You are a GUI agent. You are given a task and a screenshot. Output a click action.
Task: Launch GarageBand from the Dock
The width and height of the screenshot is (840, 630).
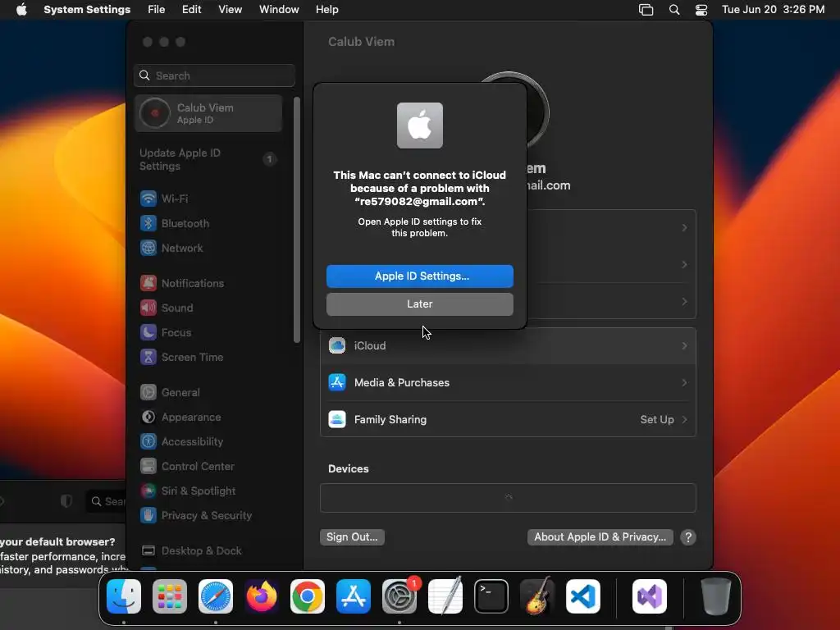point(537,596)
